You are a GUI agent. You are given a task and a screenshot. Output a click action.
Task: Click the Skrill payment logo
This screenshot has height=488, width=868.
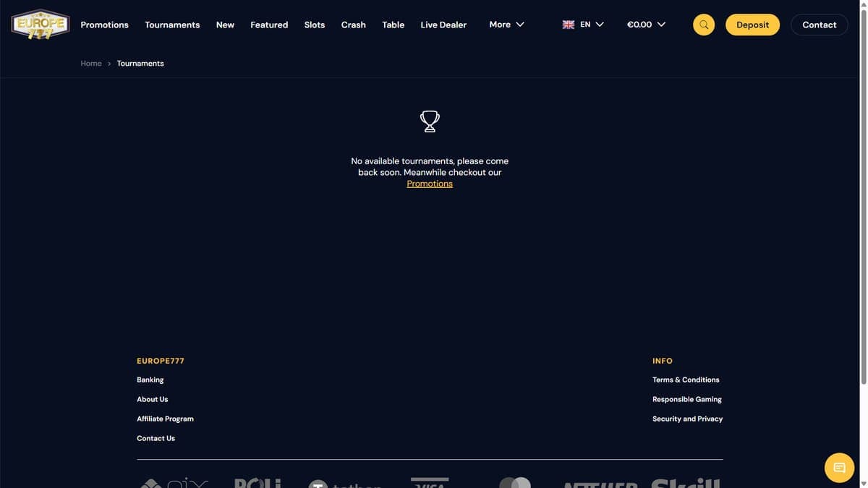point(686,482)
